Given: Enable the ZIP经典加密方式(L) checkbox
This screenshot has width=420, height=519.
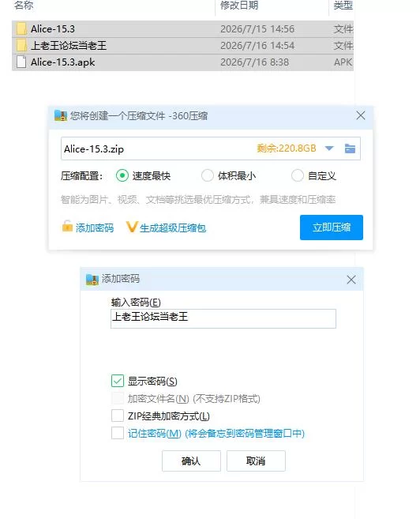Looking at the screenshot, I should pyautogui.click(x=118, y=416).
